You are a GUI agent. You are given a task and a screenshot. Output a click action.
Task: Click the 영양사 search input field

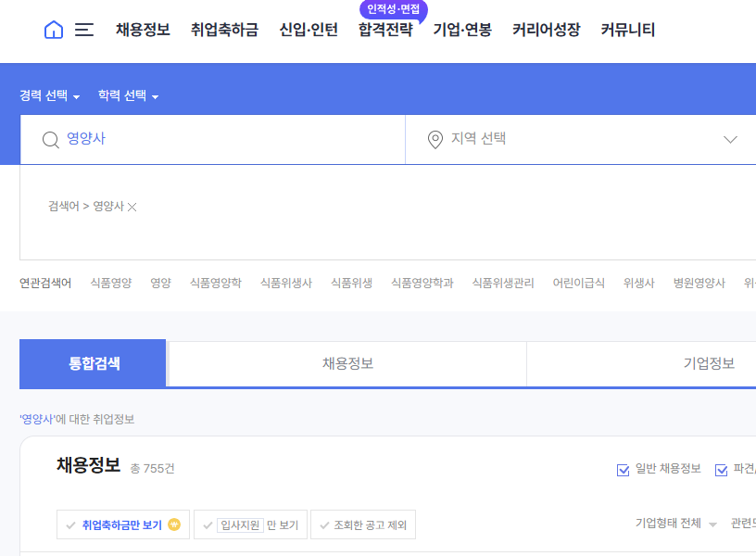[x=213, y=140]
